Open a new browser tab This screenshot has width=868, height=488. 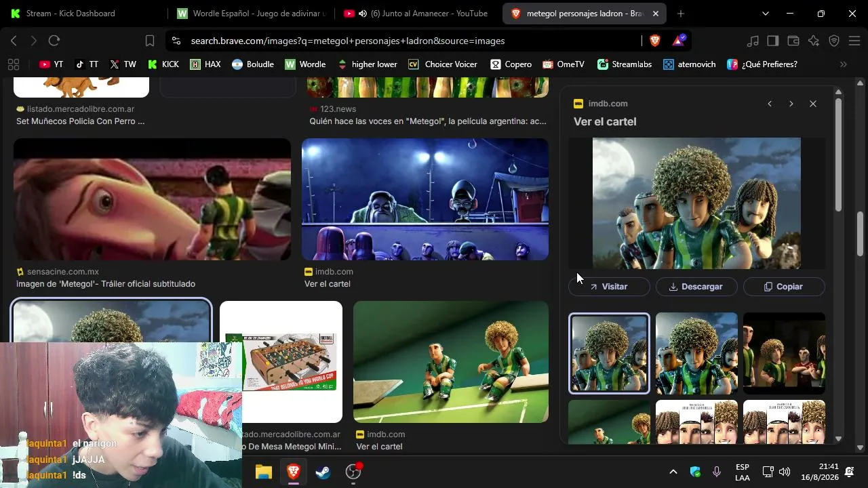click(x=681, y=14)
